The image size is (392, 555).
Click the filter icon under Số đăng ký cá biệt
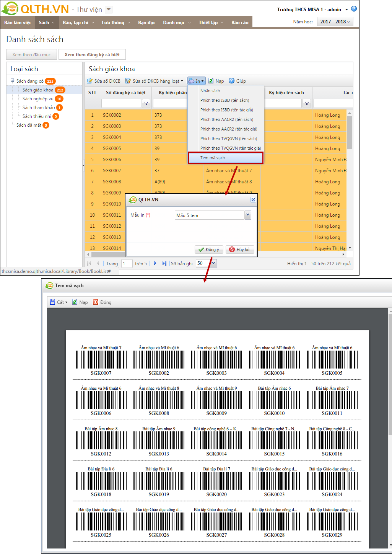(146, 103)
